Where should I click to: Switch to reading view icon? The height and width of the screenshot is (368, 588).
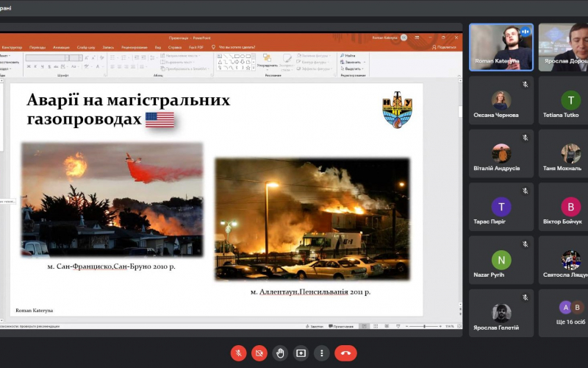tap(387, 326)
